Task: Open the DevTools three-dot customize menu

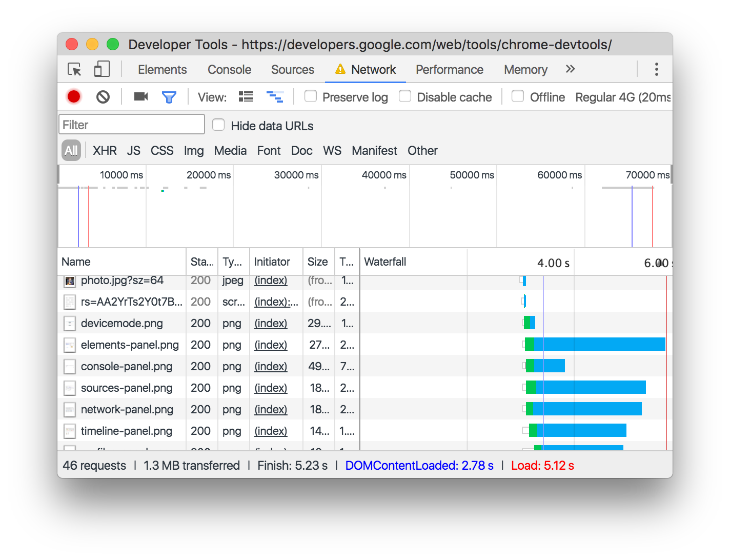Action: pyautogui.click(x=656, y=69)
